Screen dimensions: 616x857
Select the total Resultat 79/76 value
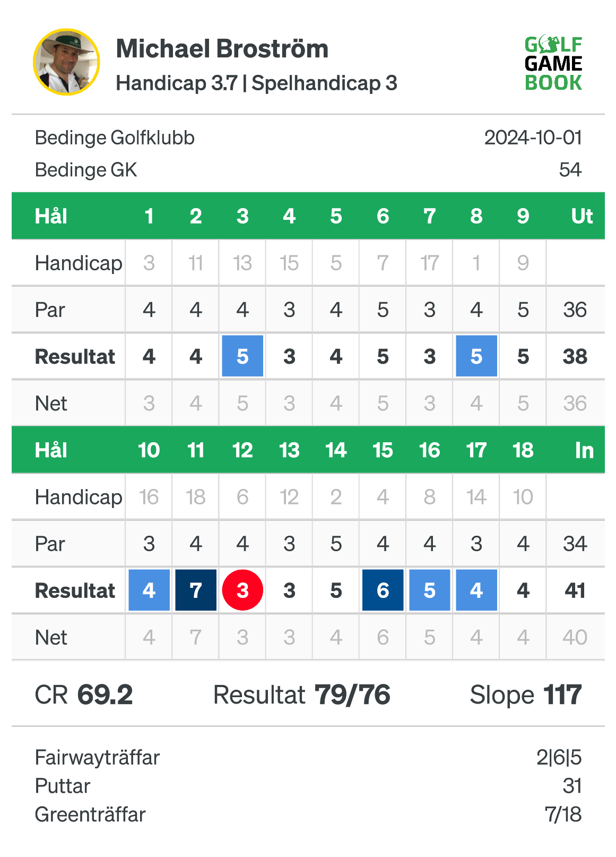click(352, 695)
